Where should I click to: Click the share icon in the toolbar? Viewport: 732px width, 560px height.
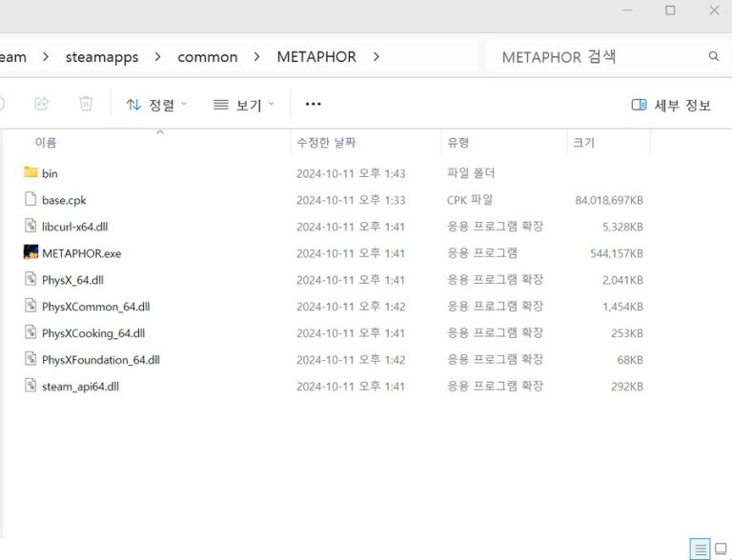click(x=42, y=103)
